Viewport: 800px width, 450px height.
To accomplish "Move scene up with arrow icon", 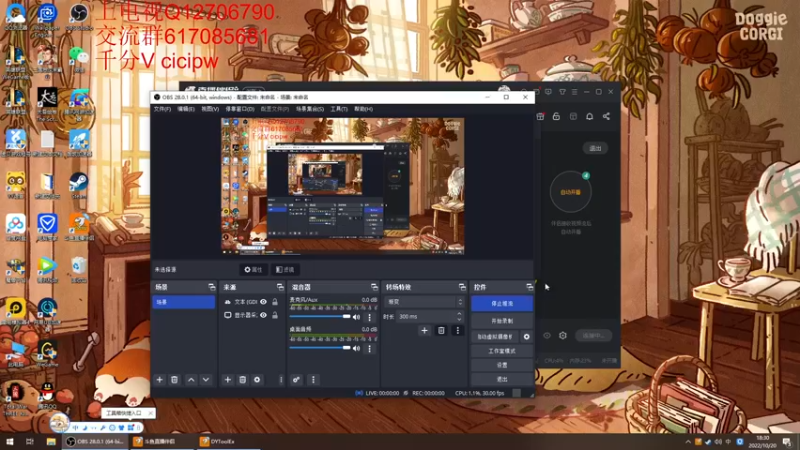I will [191, 380].
